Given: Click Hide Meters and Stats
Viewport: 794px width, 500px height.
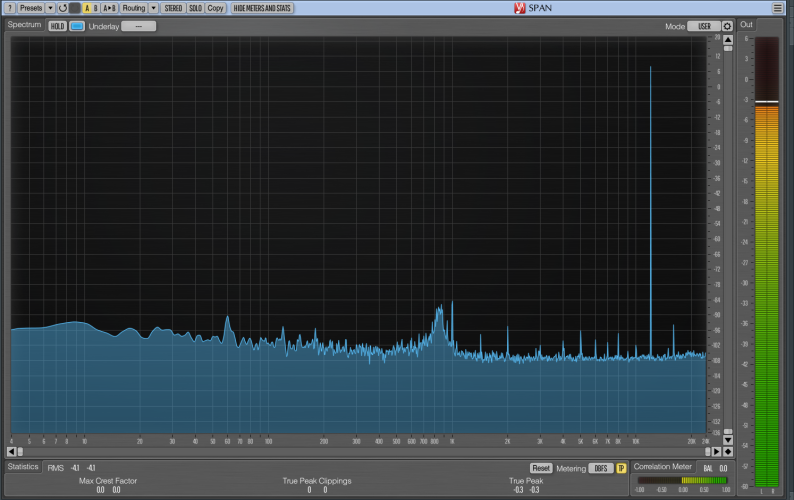Looking at the screenshot, I should (262, 8).
